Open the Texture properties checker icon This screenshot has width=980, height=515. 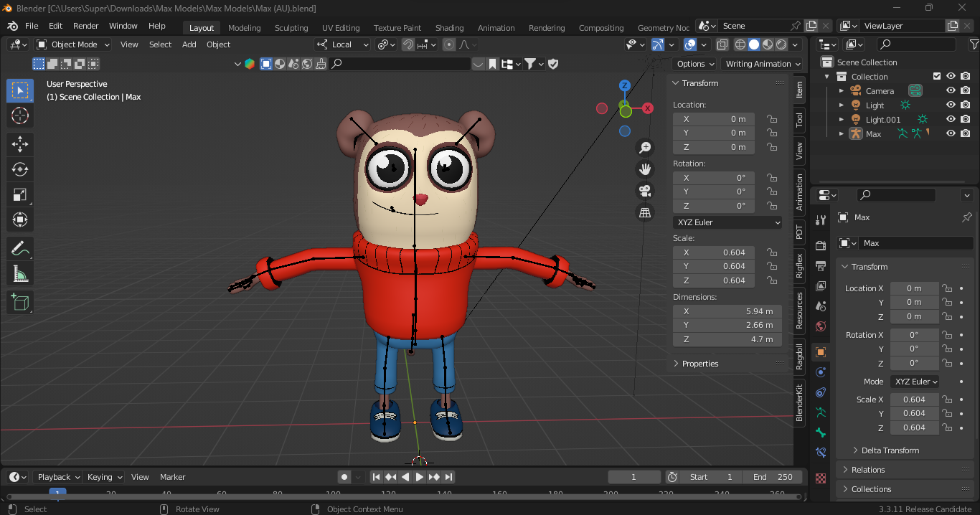pos(821,478)
